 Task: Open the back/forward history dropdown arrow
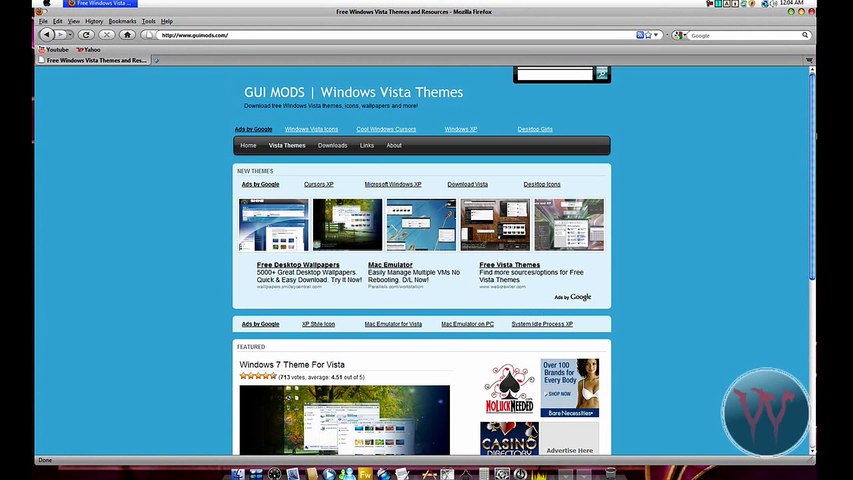[x=70, y=35]
